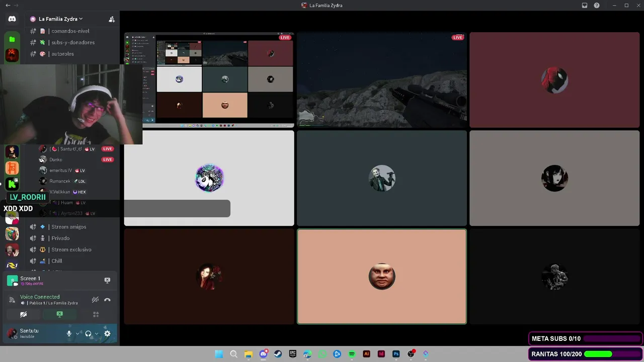Select the Spider-Man avatar participant tile

pyautogui.click(x=554, y=80)
